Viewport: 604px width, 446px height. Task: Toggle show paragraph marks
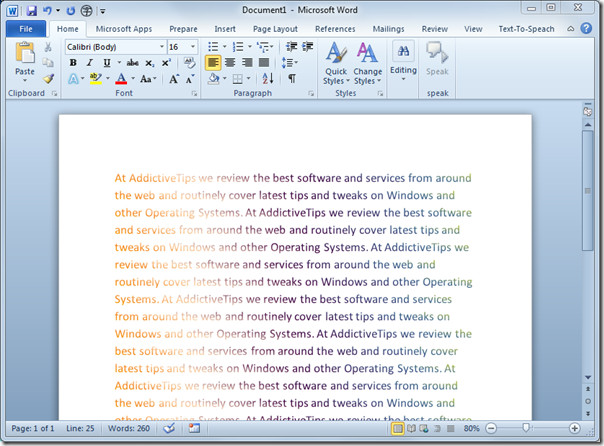coord(292,79)
